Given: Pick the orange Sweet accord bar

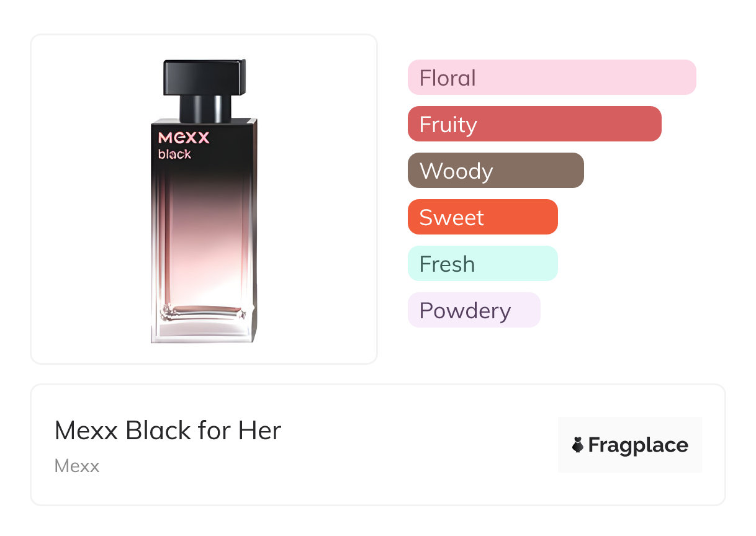Looking at the screenshot, I should pyautogui.click(x=482, y=217).
